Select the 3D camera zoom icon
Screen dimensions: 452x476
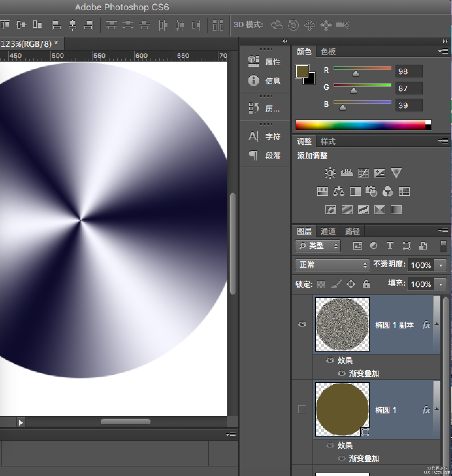342,25
